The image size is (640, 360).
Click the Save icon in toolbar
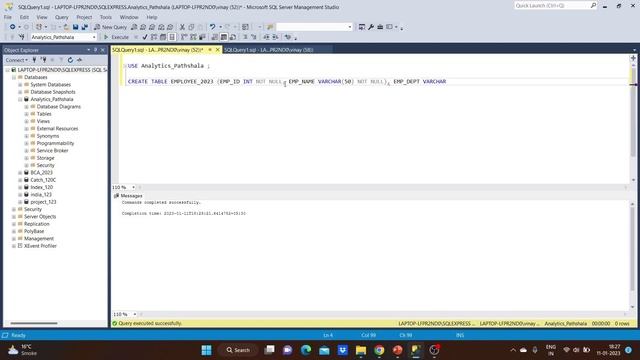click(76, 27)
